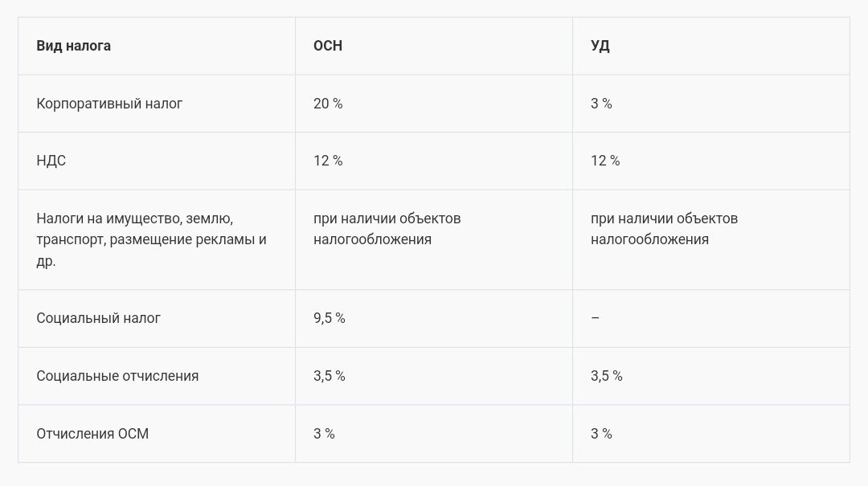Select the 20 % corporate tax cell
This screenshot has height=486, width=868.
(328, 104)
